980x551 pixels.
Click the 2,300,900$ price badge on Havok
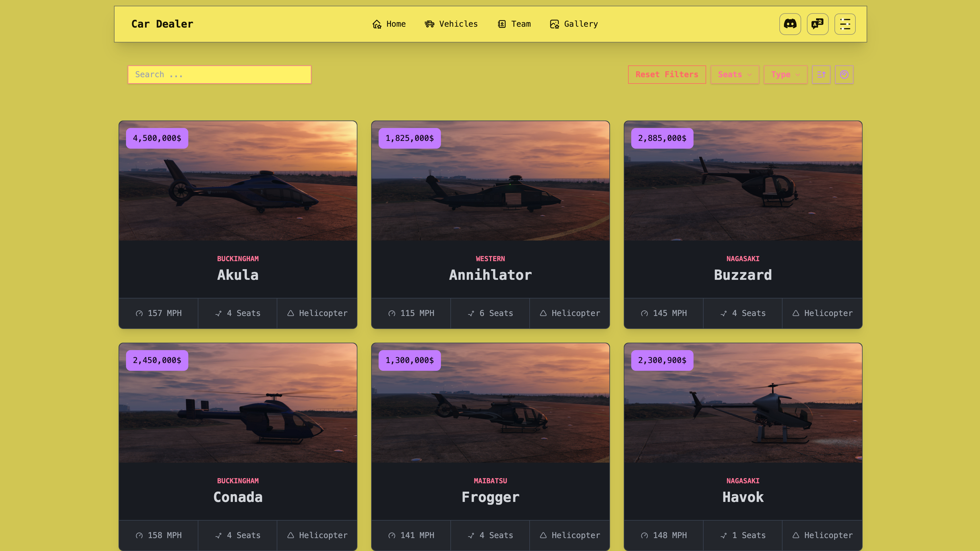(662, 360)
